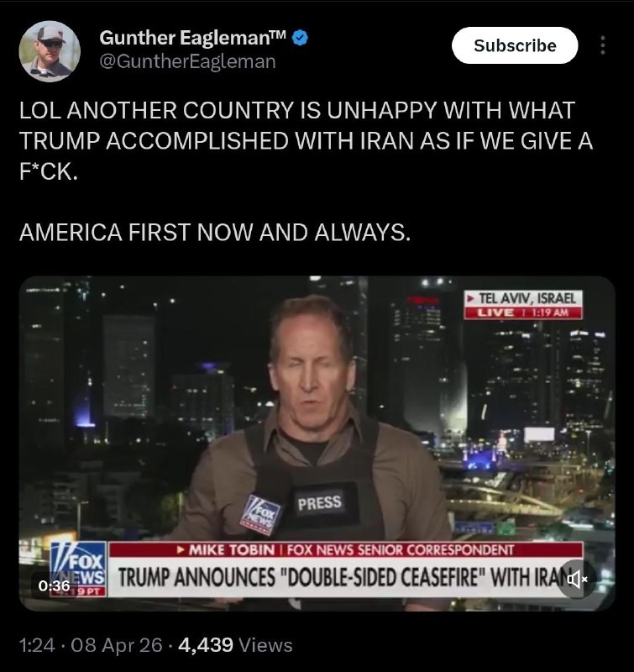Click the 0:36 video duration badge

tap(54, 585)
